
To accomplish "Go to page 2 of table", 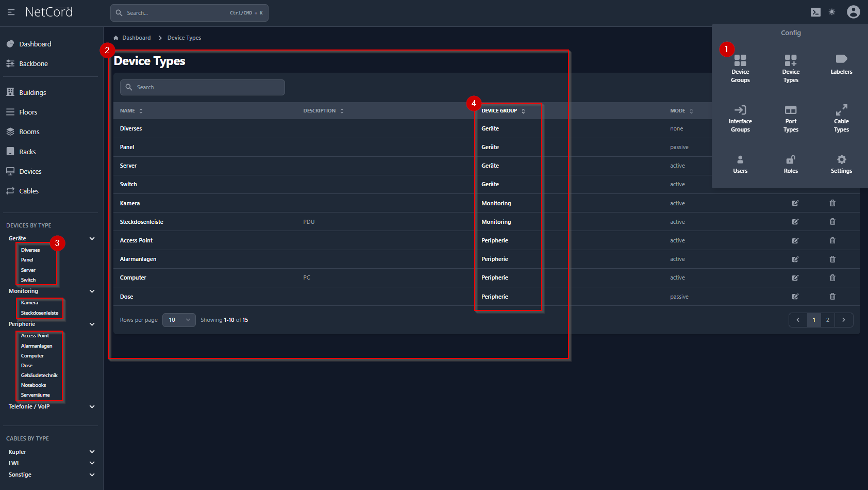I will click(828, 320).
